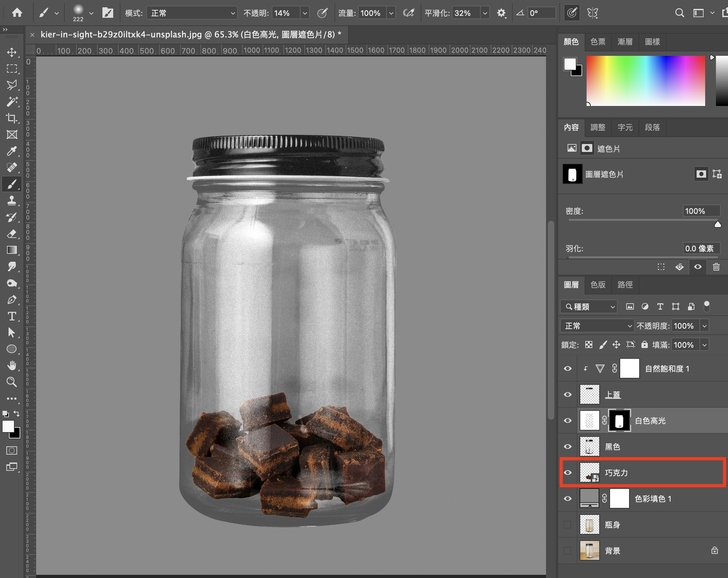This screenshot has height=578, width=728.
Task: Toggle symmetry paint butterfly icon
Action: 593,13
